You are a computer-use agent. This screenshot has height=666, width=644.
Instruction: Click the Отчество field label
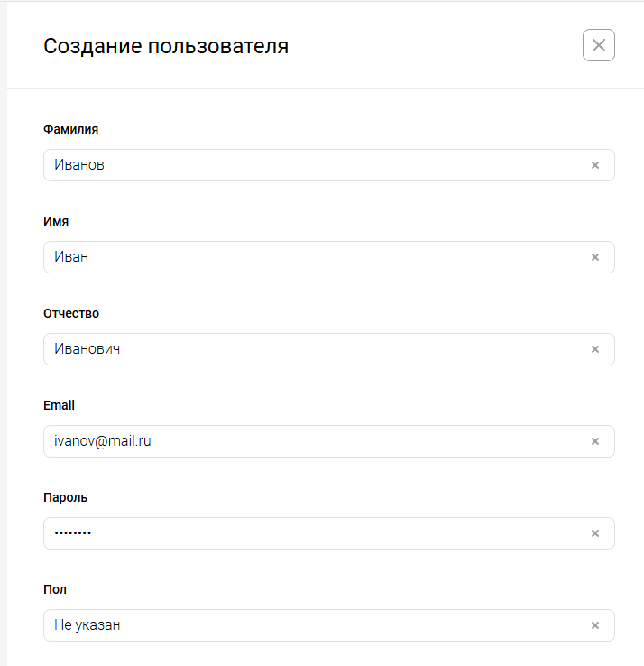[x=71, y=313]
